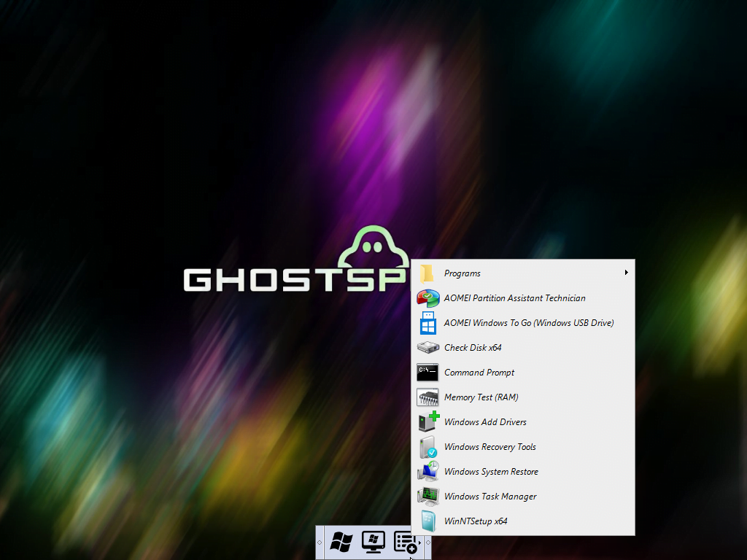The height and width of the screenshot is (560, 747).
Task: Click the list-with-plus tools icon in dock
Action: coord(405,542)
